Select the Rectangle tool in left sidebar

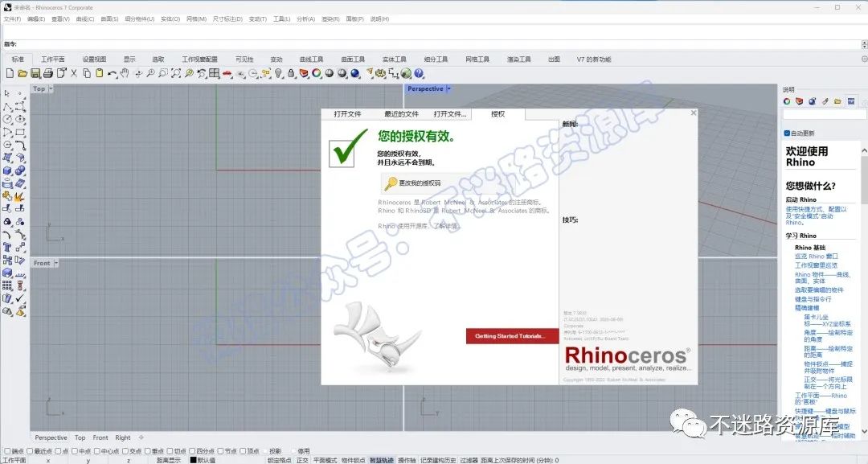coord(20,132)
